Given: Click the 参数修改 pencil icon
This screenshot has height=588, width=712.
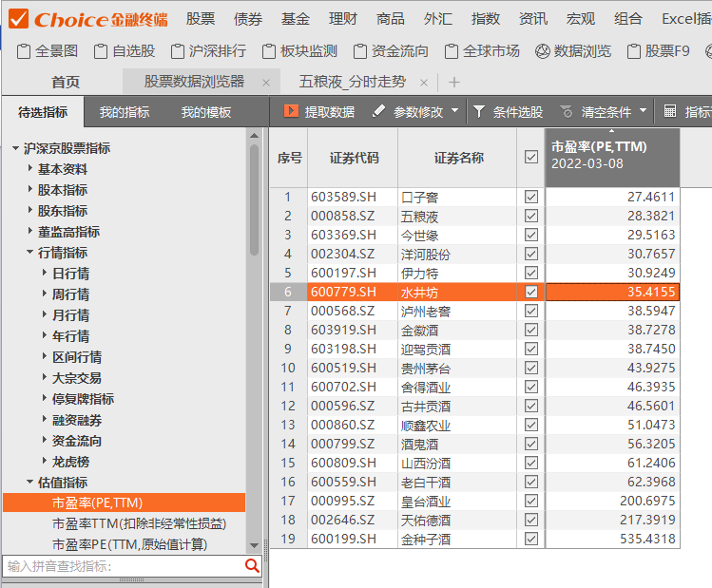Looking at the screenshot, I should point(379,112).
